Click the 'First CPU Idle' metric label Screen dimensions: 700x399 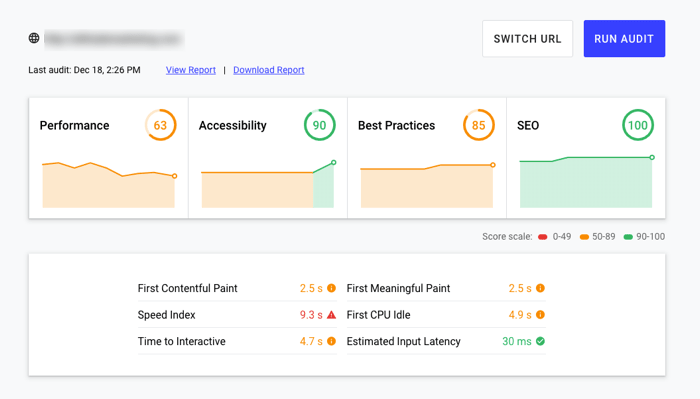tap(379, 315)
